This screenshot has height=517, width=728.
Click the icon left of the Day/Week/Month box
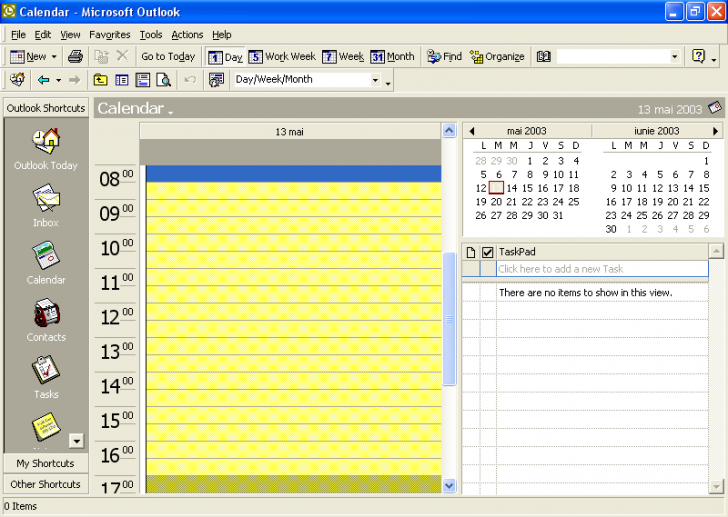[x=216, y=80]
